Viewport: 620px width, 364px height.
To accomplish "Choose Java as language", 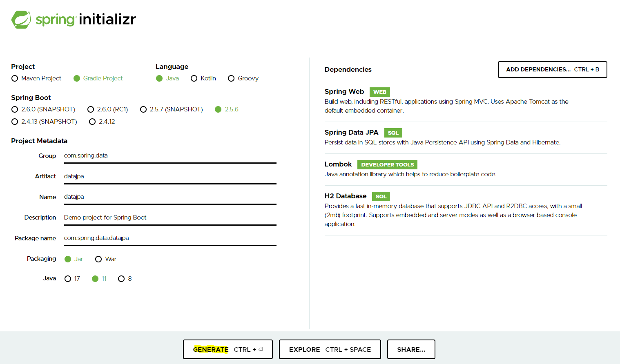I will (x=167, y=78).
